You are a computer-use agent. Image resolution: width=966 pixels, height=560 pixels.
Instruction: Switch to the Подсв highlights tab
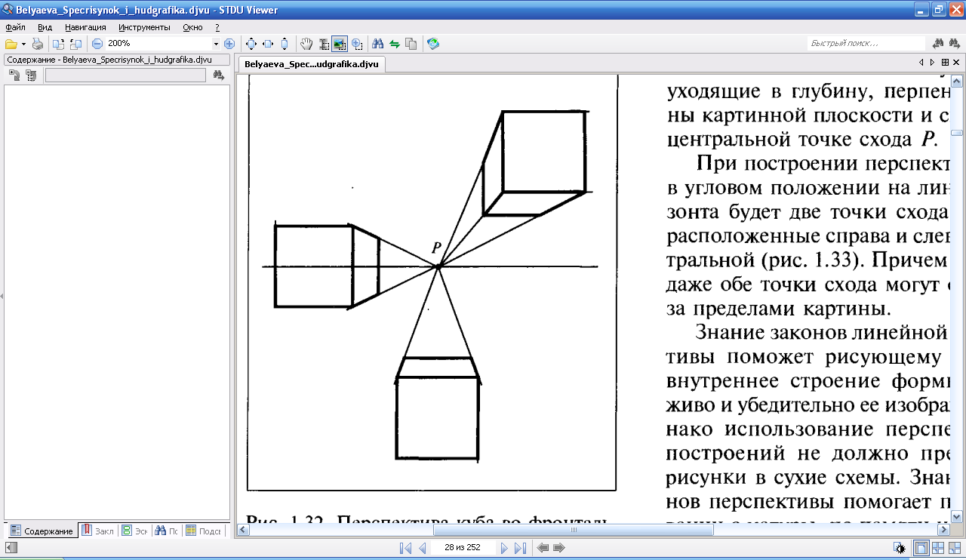pos(204,531)
